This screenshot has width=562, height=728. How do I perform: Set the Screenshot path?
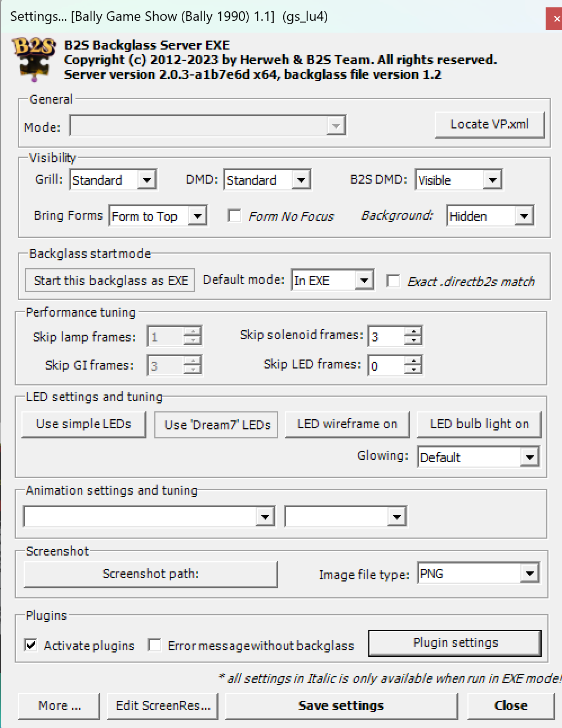(x=150, y=574)
